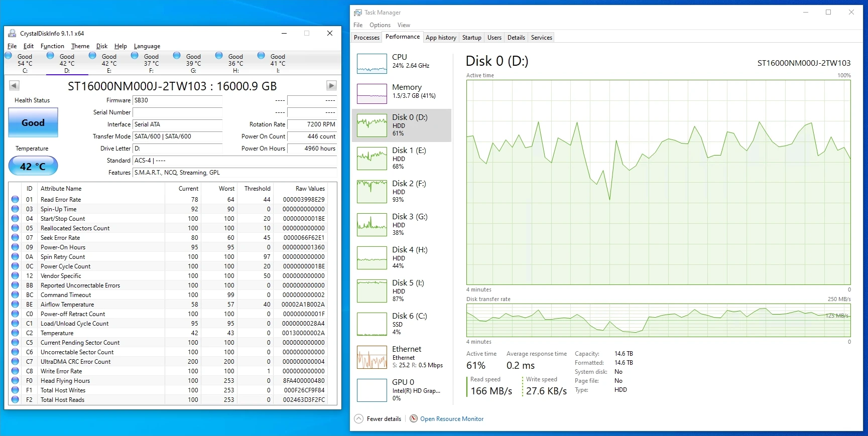Click the next disk arrow in CrystalDiskInfo
This screenshot has height=436, width=868.
tap(331, 86)
